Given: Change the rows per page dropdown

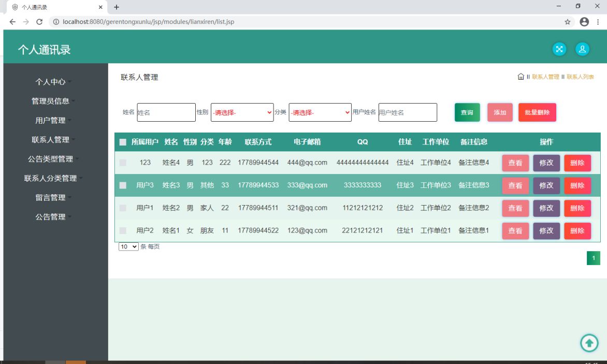Looking at the screenshot, I should (128, 247).
